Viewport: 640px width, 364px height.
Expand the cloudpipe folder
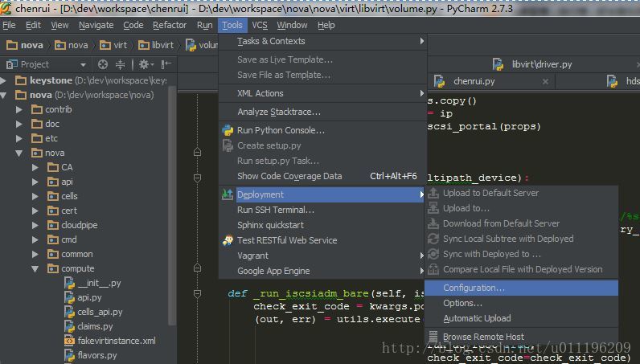pos(35,225)
